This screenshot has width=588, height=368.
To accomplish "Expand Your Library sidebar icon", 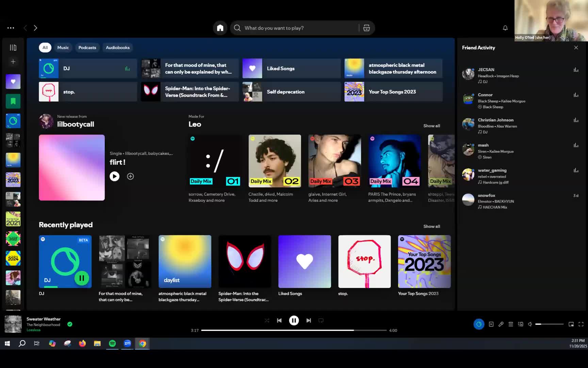I will [x=13, y=48].
